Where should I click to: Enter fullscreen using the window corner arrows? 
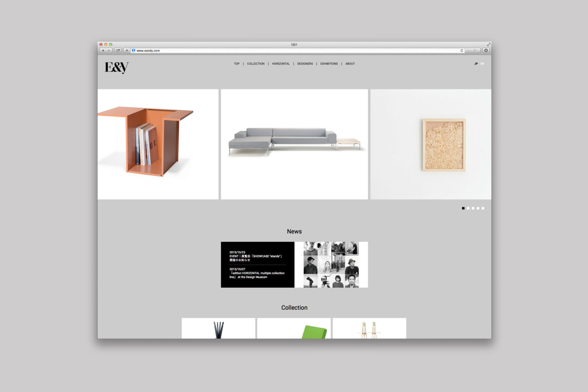(x=488, y=45)
